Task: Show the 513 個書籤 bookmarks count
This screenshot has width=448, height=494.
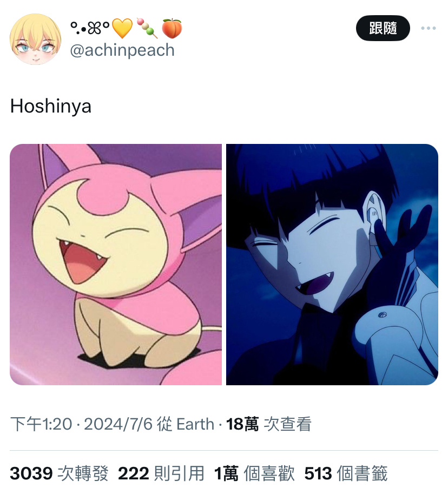Action: tap(346, 473)
